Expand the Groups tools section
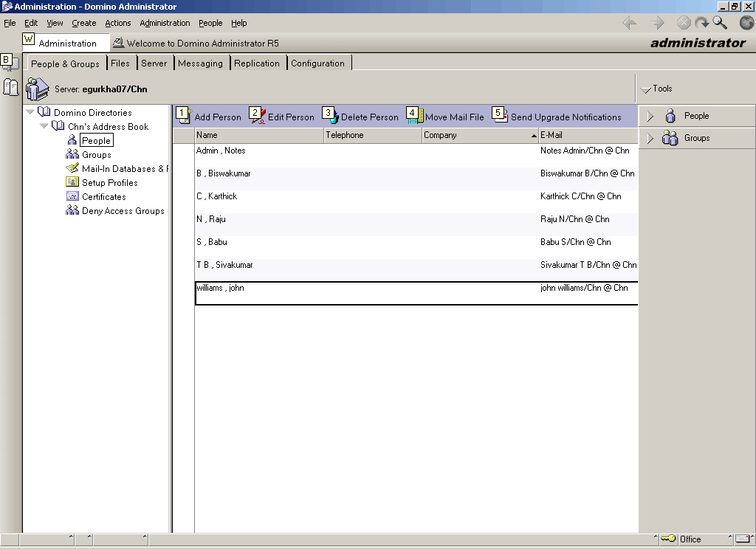 (x=650, y=138)
